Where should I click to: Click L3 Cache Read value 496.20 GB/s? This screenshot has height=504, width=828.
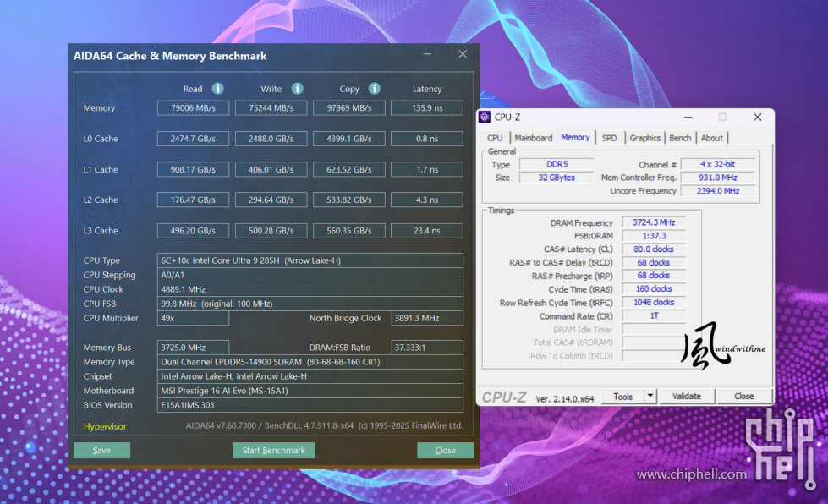(x=193, y=231)
